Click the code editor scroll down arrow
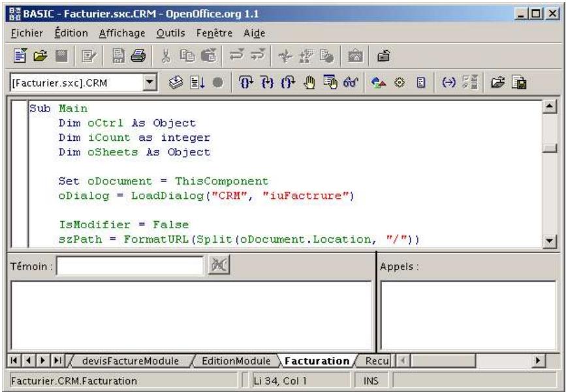The width and height of the screenshot is (566, 392). 550,241
